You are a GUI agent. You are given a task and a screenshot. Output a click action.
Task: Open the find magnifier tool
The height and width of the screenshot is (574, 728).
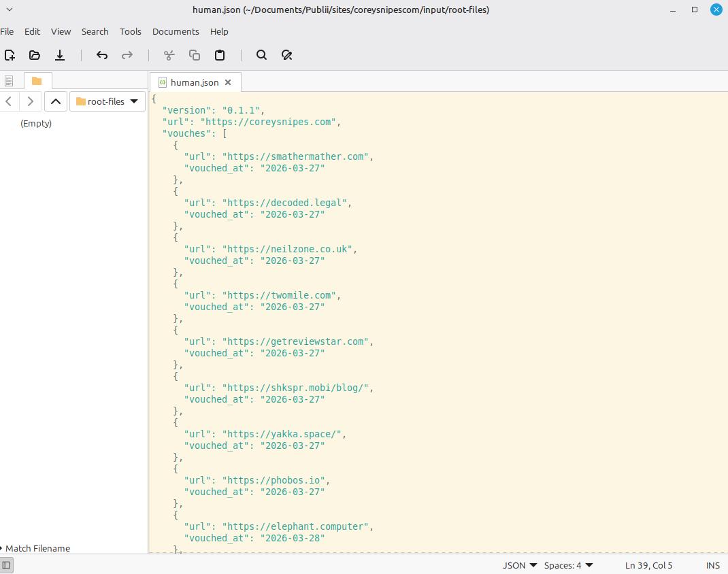261,55
